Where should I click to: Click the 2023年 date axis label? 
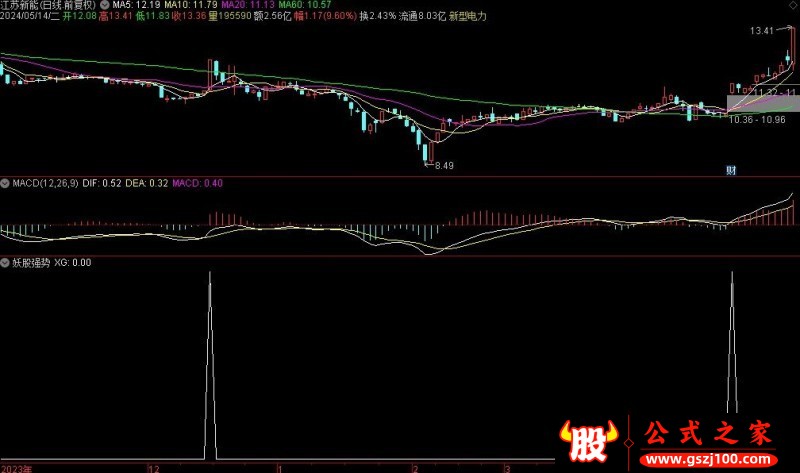click(16, 467)
